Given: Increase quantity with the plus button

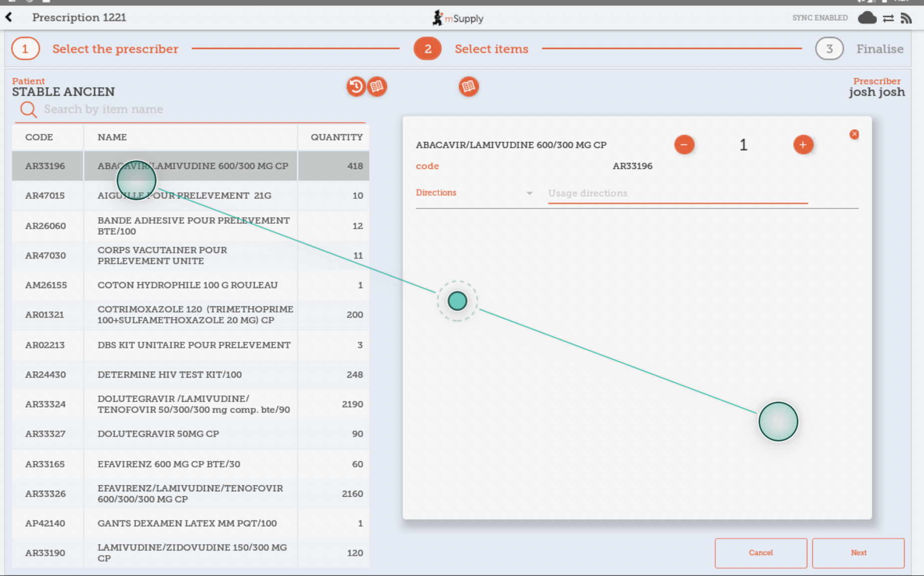Looking at the screenshot, I should coord(803,144).
